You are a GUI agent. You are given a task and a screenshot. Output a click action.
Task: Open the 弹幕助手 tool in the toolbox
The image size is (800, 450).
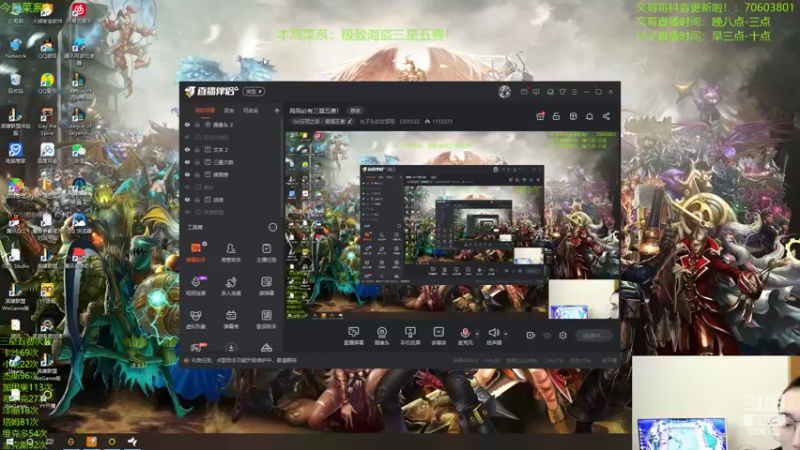[x=195, y=252]
